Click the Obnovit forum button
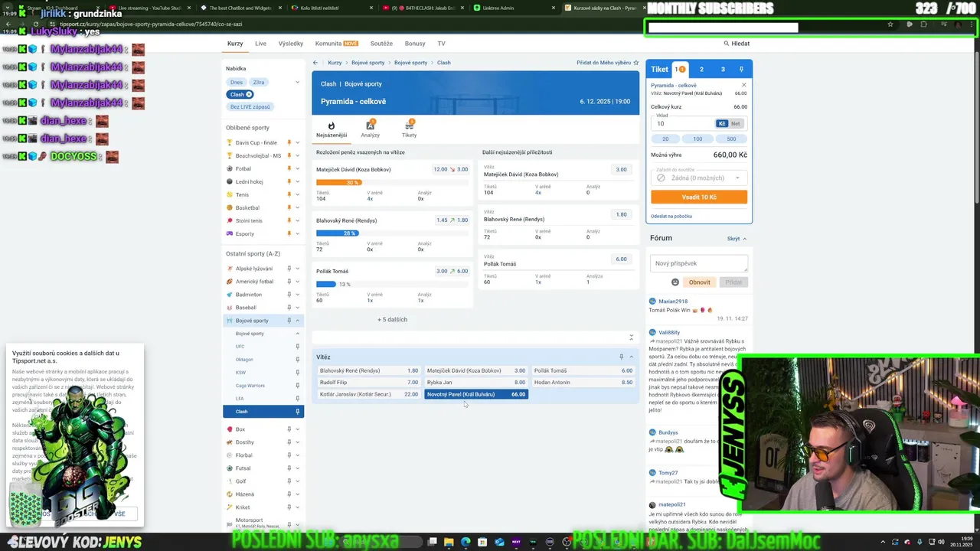980x551 pixels. click(699, 282)
